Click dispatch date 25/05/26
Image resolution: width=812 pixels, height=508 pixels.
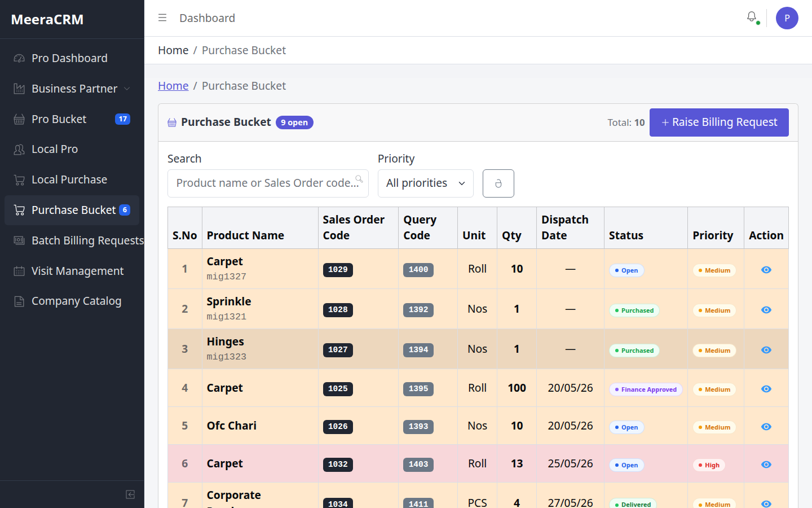570,463
